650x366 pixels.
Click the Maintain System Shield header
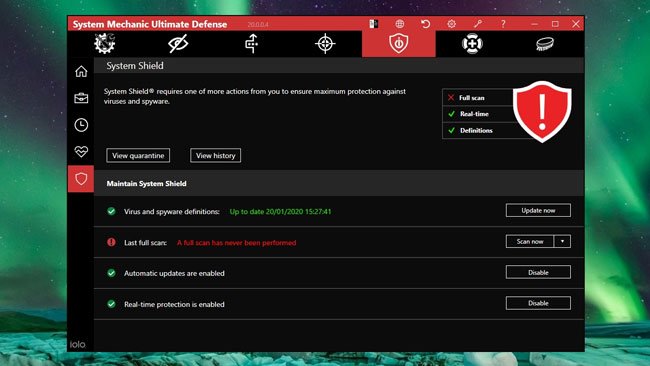(x=146, y=183)
